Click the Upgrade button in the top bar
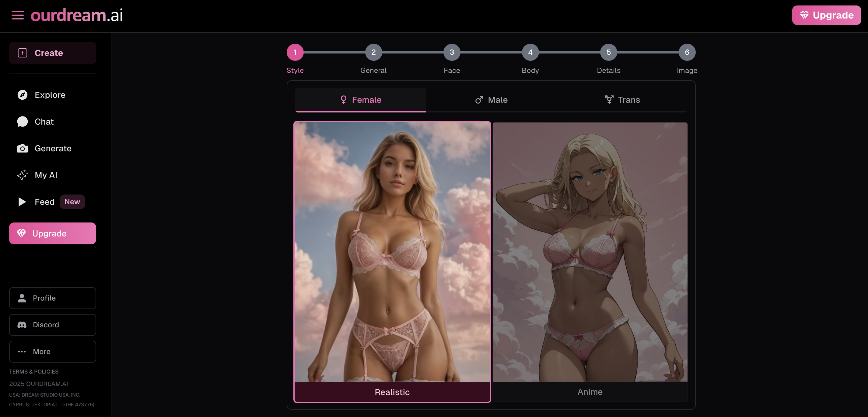868x417 pixels. click(826, 15)
